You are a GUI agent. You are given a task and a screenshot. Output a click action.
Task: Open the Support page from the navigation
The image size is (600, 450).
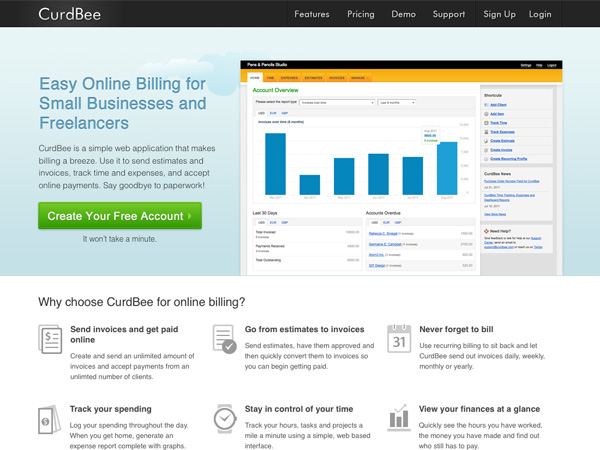tap(449, 14)
